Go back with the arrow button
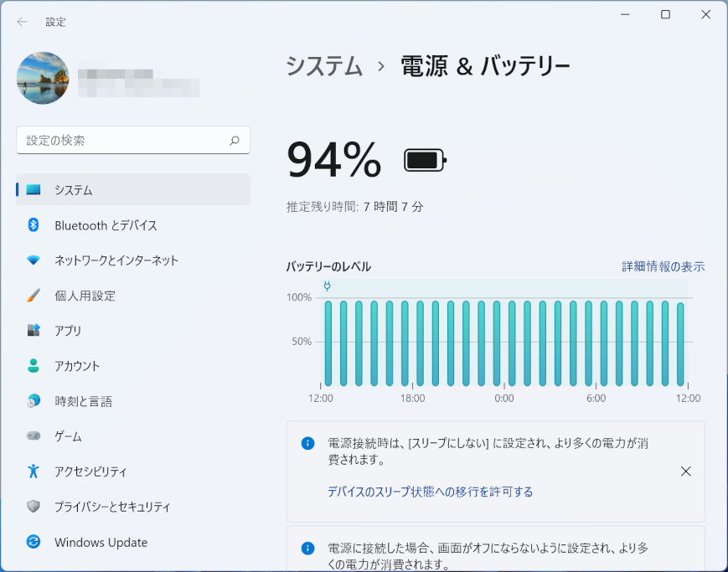This screenshot has width=728, height=572. coord(22,22)
